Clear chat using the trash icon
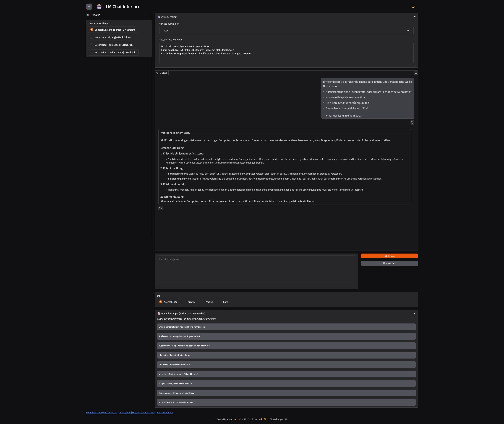Image resolution: width=504 pixels, height=424 pixels. pyautogui.click(x=416, y=72)
